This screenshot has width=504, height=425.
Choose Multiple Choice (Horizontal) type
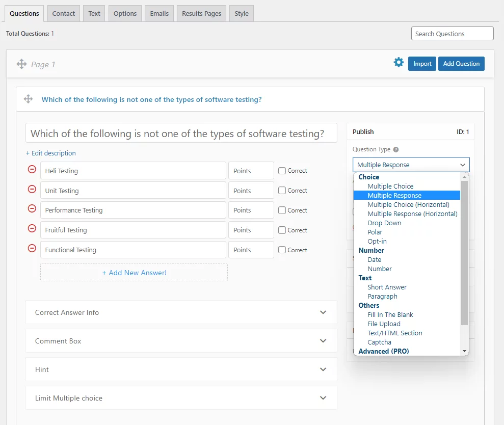(407, 204)
